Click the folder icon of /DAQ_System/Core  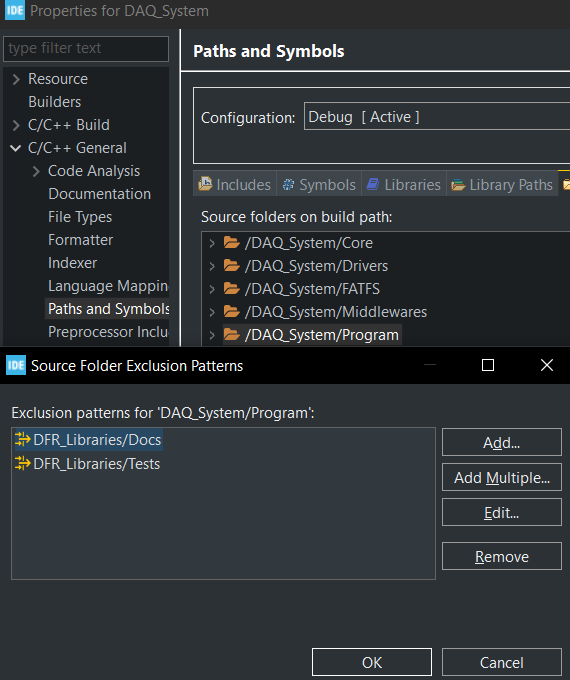pos(232,242)
